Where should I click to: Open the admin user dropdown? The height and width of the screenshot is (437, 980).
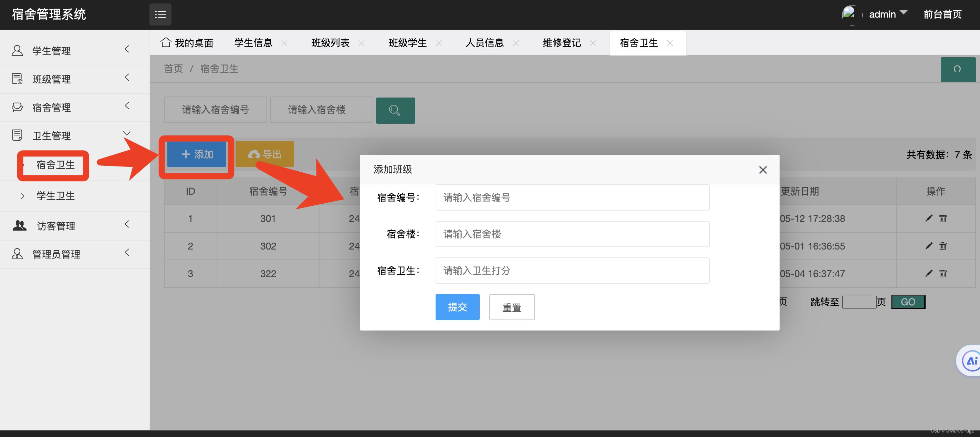888,14
